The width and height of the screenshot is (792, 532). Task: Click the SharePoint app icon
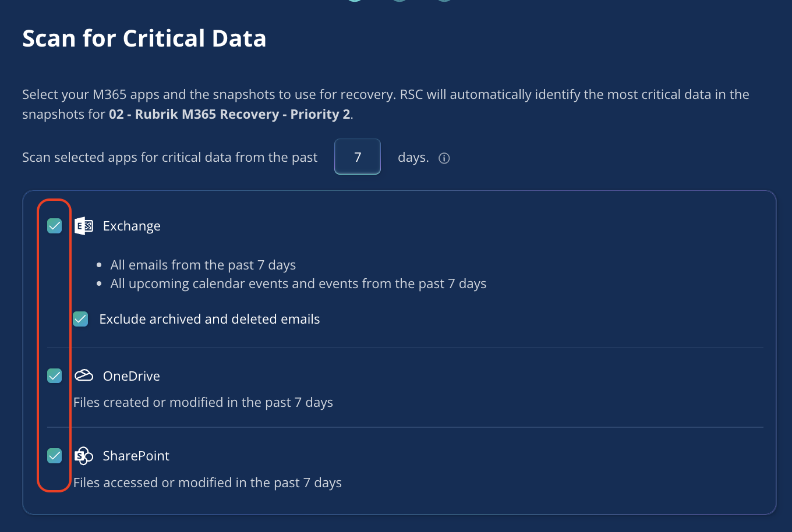pos(84,456)
